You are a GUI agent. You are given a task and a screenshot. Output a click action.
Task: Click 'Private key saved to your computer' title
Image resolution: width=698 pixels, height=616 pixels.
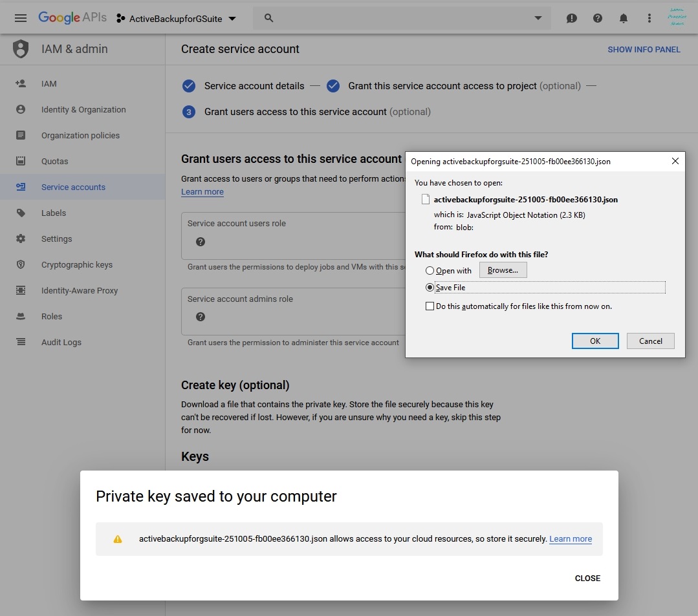(x=216, y=496)
